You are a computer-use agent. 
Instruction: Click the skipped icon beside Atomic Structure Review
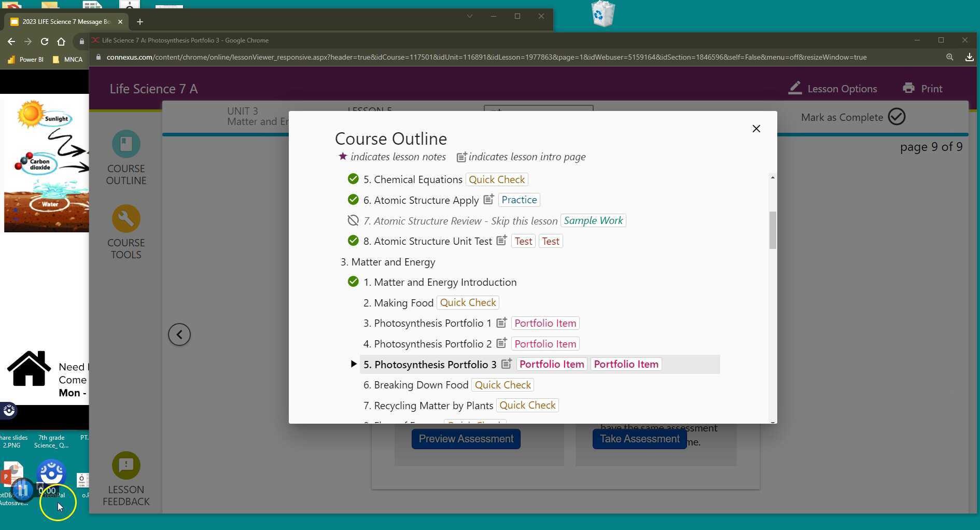point(353,220)
